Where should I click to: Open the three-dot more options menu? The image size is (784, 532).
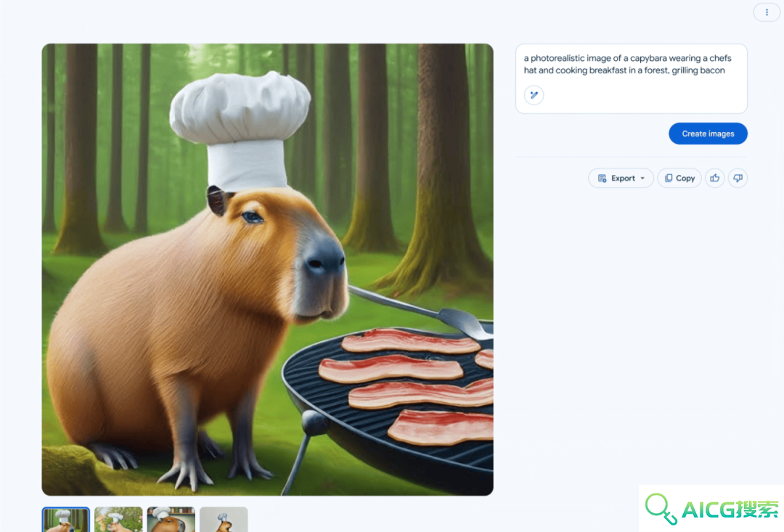coord(767,12)
